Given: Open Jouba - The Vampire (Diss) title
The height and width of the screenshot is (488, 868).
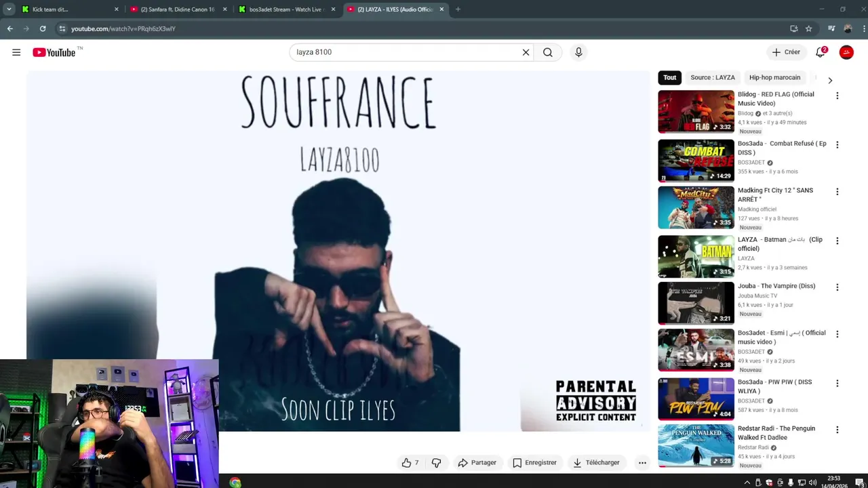Looking at the screenshot, I should coord(776,286).
